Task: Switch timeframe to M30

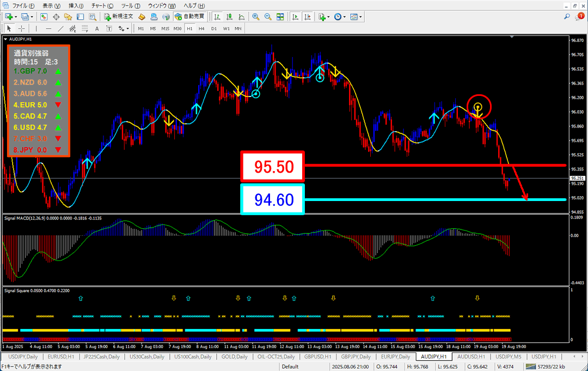Action: pos(177,28)
